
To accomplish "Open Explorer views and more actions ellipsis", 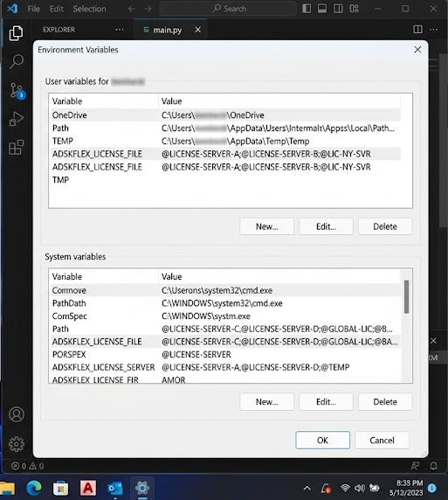I will (x=120, y=30).
